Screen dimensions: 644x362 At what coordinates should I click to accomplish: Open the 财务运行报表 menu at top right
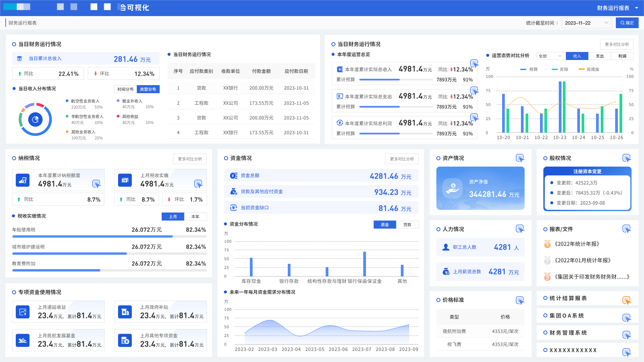617,8
